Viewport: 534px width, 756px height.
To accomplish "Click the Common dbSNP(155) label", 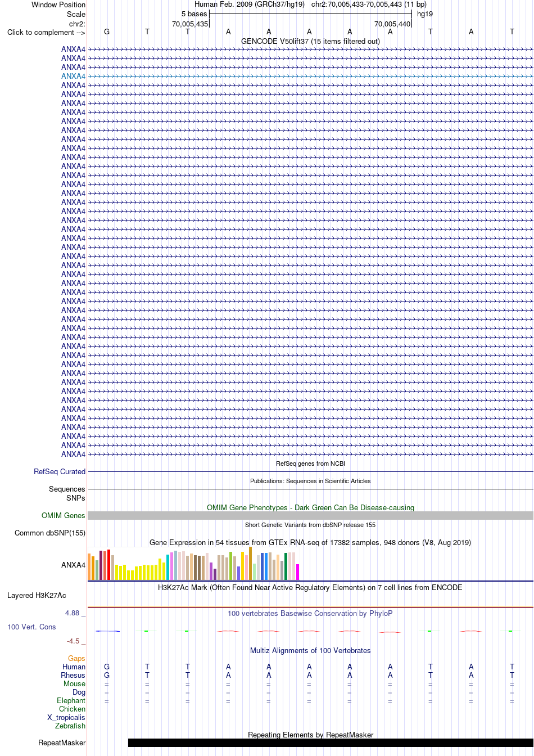I will [50, 533].
